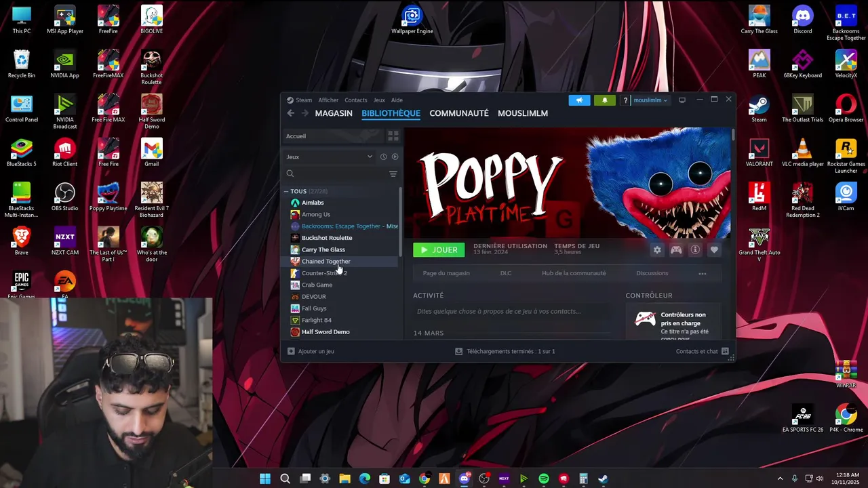Click the library search field
The width and height of the screenshot is (868, 488).
(x=336, y=174)
